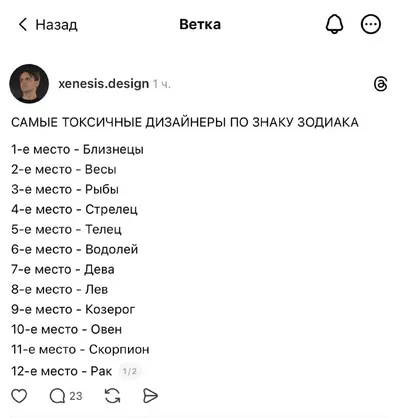Select the Ветка page title

pos(200,24)
